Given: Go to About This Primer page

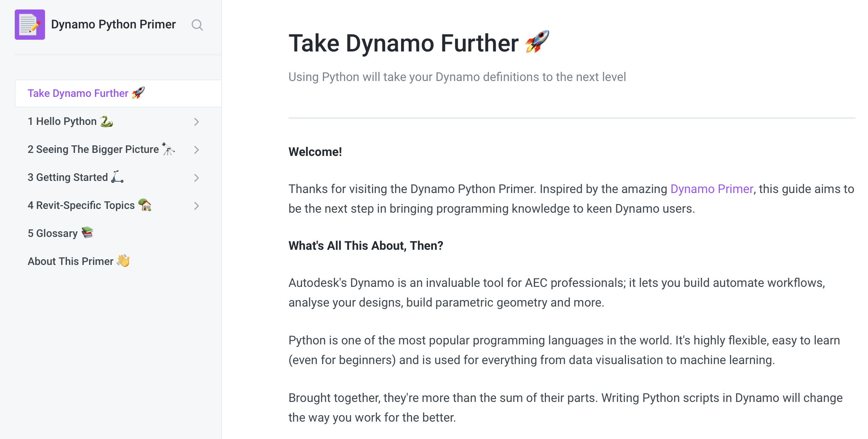Looking at the screenshot, I should (x=70, y=262).
